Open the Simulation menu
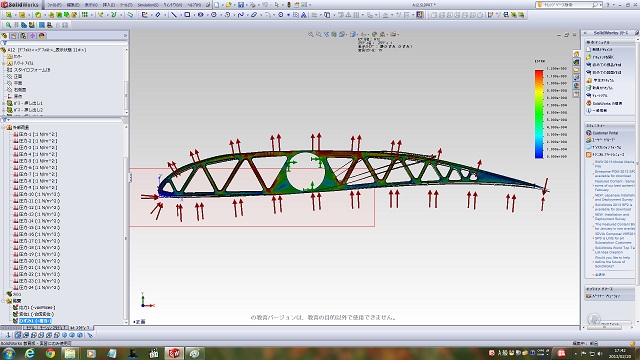Image resolution: width=640 pixels, height=360 pixels. (x=148, y=5)
